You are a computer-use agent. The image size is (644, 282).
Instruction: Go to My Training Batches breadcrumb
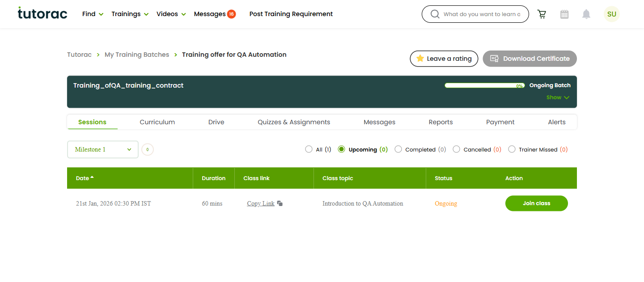[137, 55]
